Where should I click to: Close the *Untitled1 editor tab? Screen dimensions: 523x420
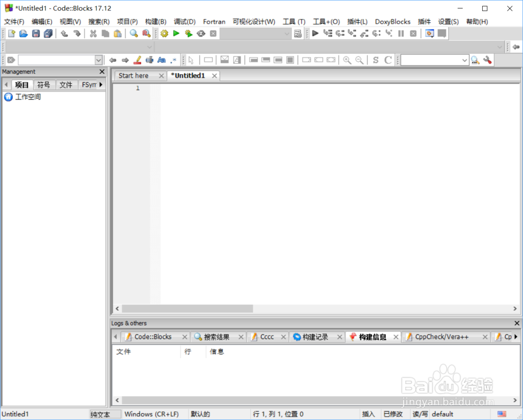pos(214,76)
